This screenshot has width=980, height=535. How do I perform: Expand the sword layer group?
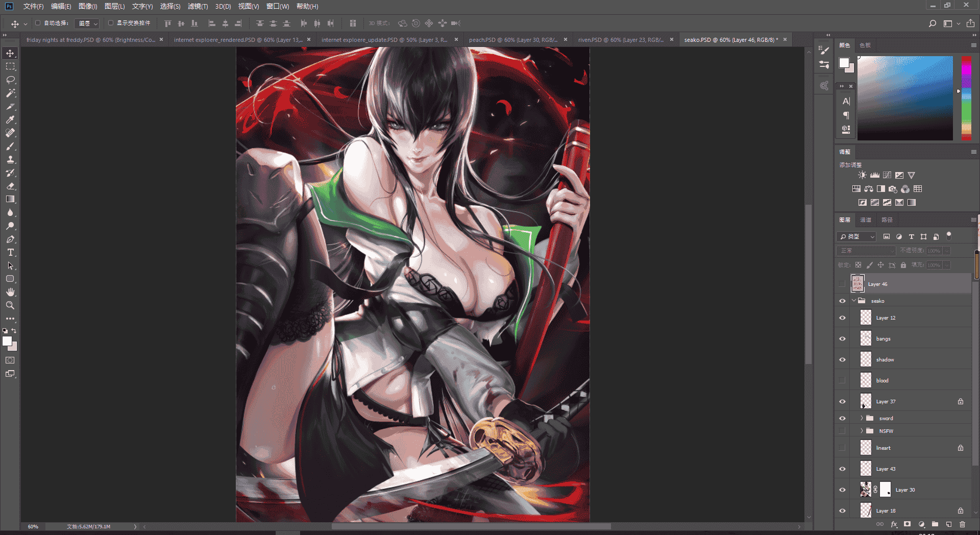(862, 418)
